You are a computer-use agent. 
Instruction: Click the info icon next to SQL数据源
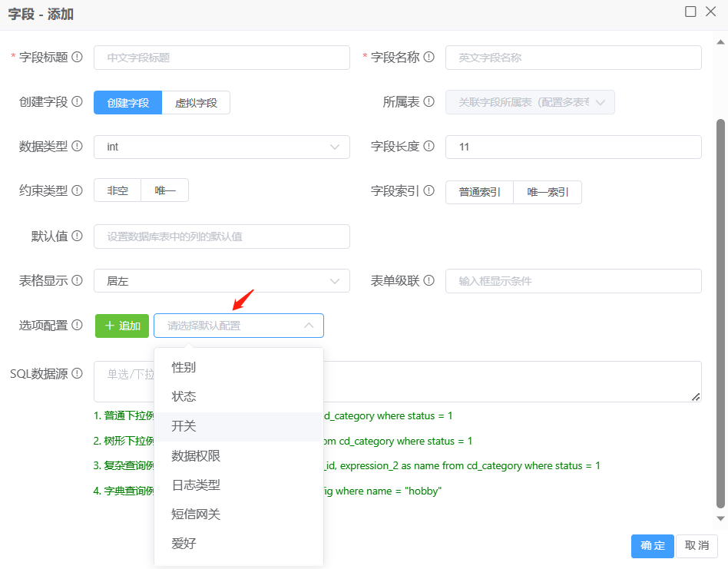click(x=77, y=374)
